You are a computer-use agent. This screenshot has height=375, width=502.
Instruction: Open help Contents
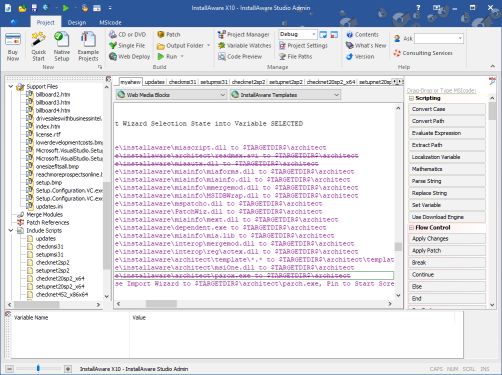click(362, 34)
